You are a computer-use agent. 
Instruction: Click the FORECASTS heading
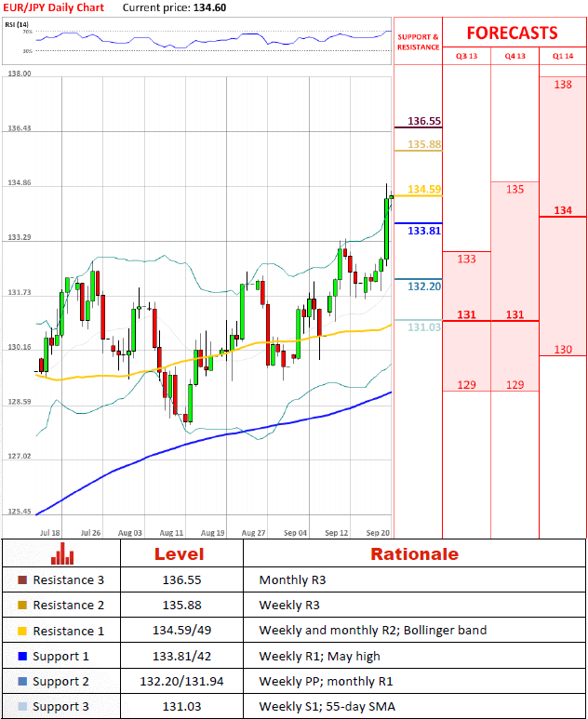click(x=512, y=33)
